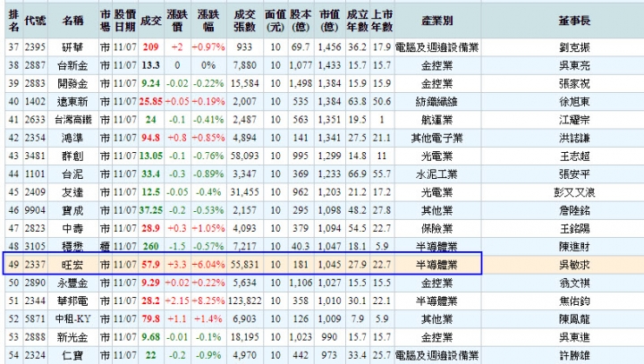Click chairman 許勝雄 cell
The width and height of the screenshot is (644, 364).
point(574,355)
